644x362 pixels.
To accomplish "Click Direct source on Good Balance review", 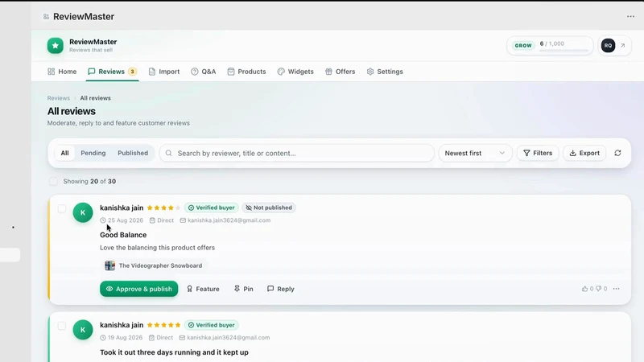I will coord(162,220).
